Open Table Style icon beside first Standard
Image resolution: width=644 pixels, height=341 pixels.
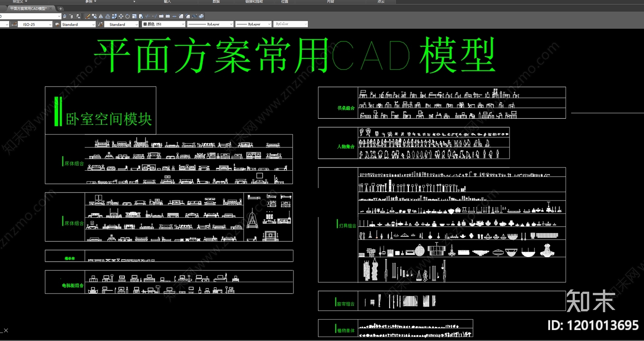57,24
